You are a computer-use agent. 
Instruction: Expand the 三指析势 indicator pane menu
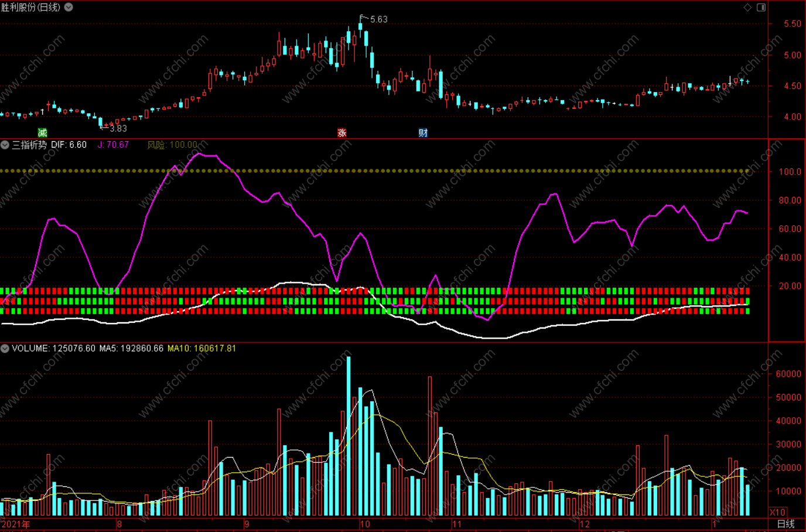click(5, 145)
